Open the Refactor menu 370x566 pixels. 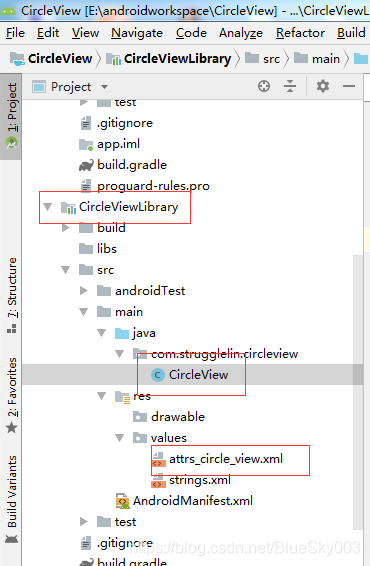300,33
